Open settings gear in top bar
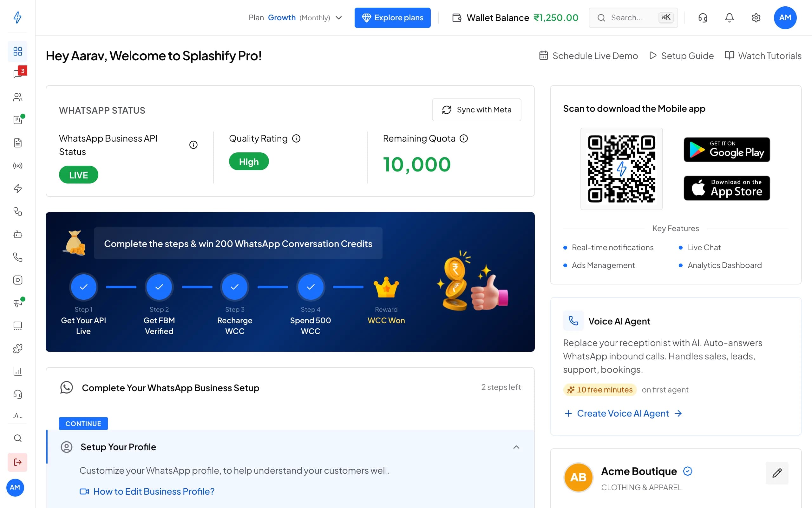 click(x=756, y=18)
